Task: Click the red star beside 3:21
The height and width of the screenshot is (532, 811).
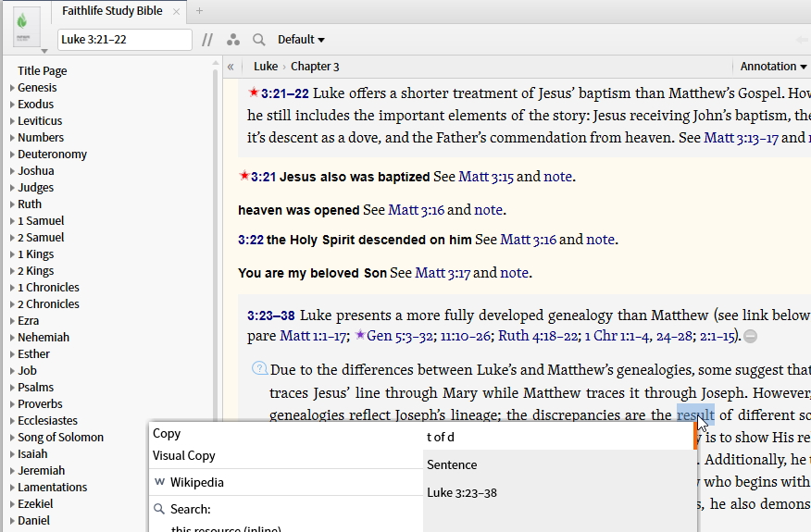Action: click(x=244, y=176)
